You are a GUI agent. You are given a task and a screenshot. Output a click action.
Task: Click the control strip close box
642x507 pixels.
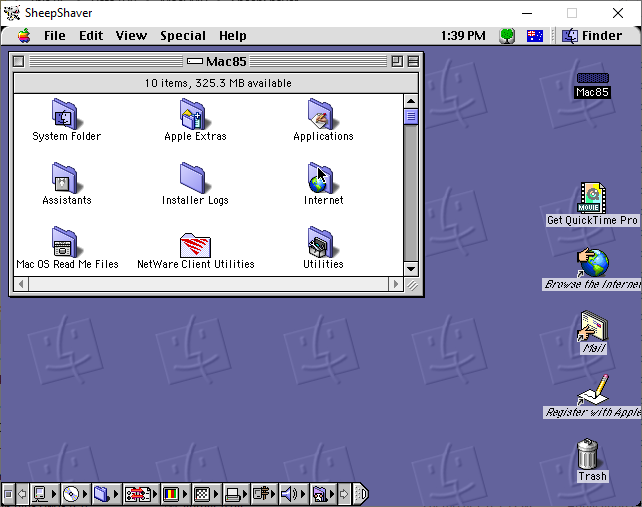click(8, 494)
